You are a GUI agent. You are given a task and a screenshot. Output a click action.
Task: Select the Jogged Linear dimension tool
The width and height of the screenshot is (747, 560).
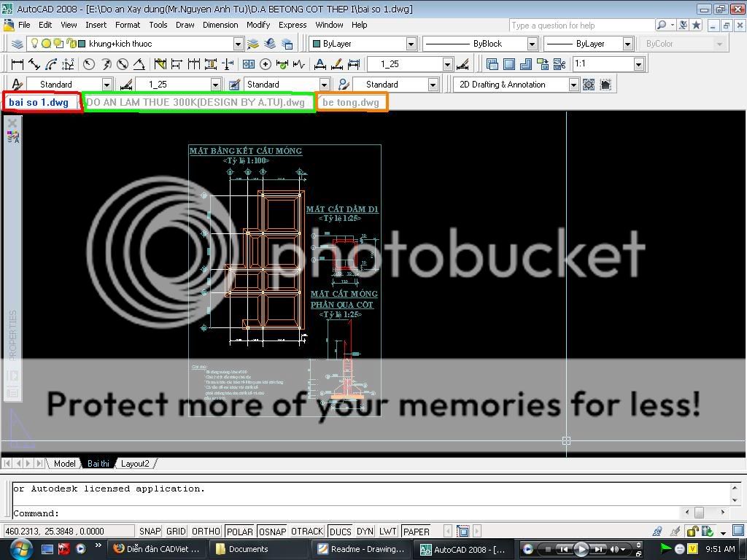299,64
